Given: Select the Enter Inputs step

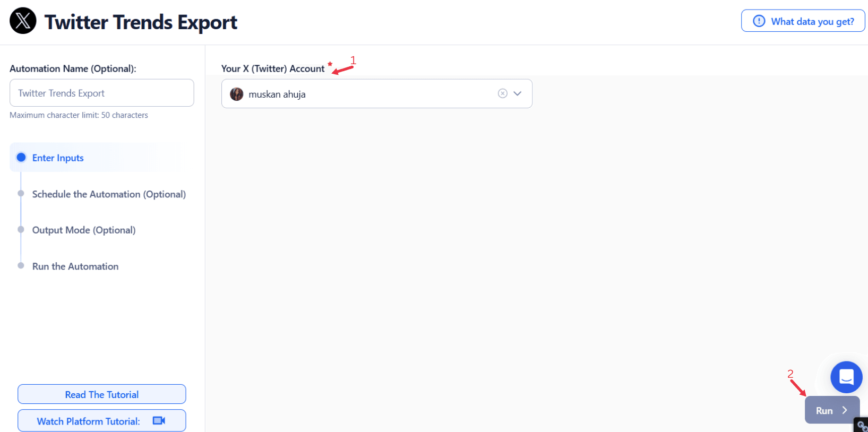Looking at the screenshot, I should pos(58,158).
